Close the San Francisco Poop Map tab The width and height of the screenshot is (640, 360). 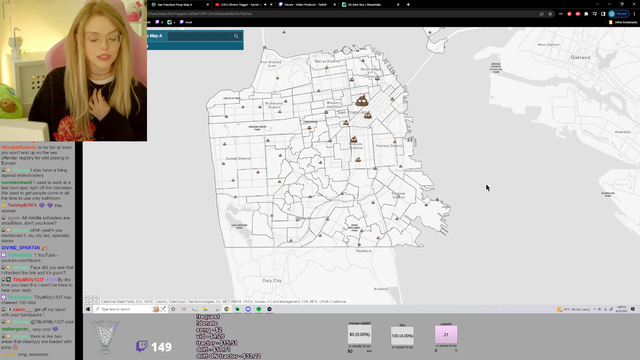[x=207, y=4]
